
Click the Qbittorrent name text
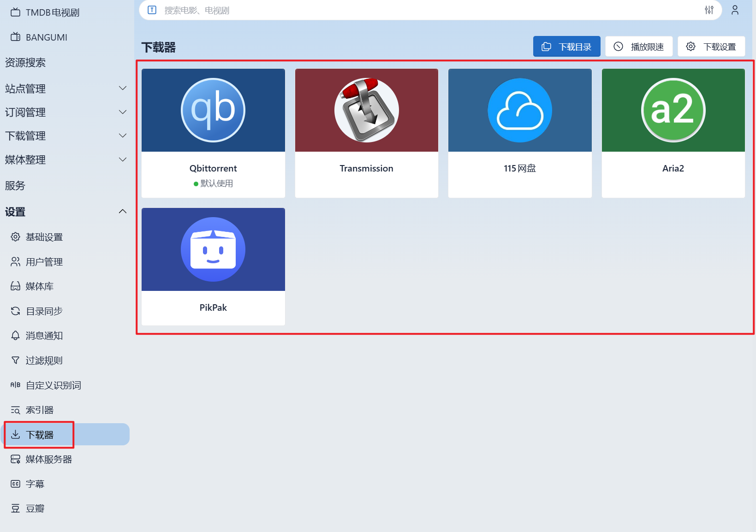click(213, 168)
